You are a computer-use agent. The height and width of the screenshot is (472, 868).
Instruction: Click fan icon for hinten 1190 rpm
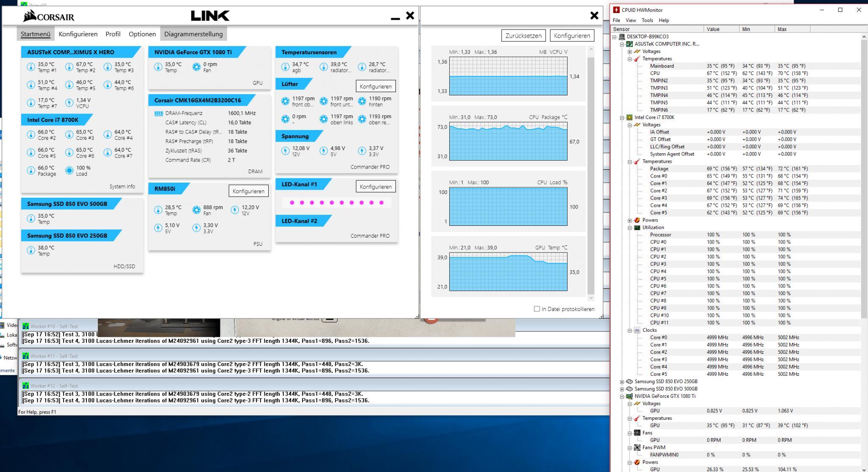coord(362,101)
